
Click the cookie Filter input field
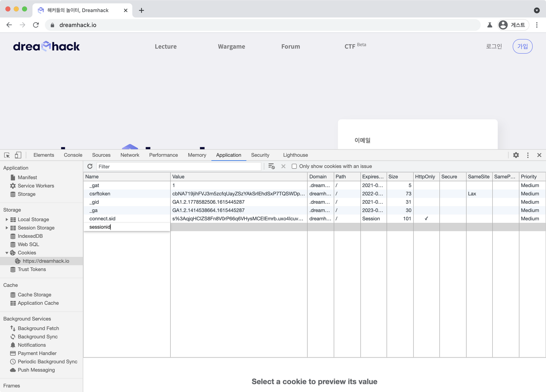[x=179, y=166]
